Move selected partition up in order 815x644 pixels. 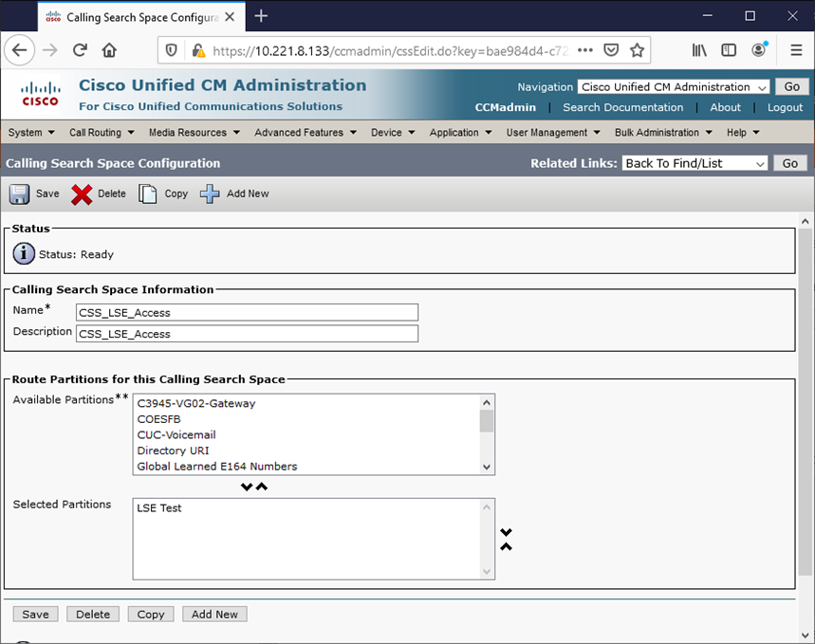coord(507,547)
